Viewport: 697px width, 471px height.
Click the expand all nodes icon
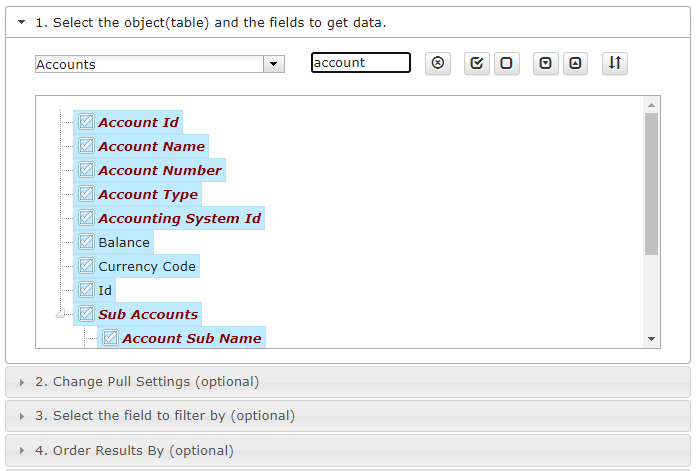click(x=545, y=63)
